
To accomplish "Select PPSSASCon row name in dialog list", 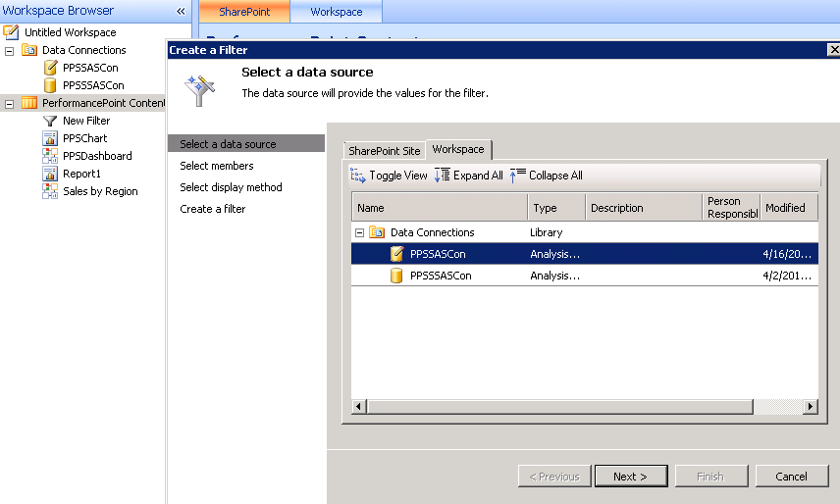I will pyautogui.click(x=438, y=254).
